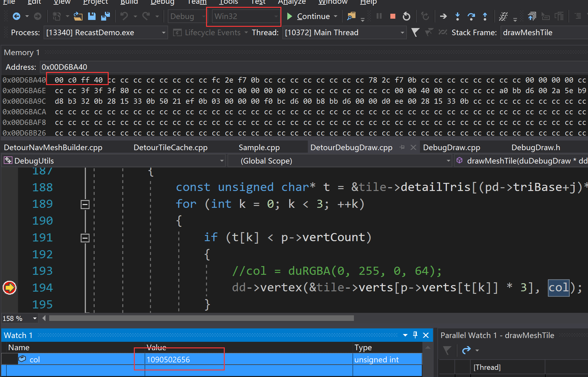This screenshot has width=588, height=377.
Task: Close the Watch 1 panel
Action: [x=426, y=335]
